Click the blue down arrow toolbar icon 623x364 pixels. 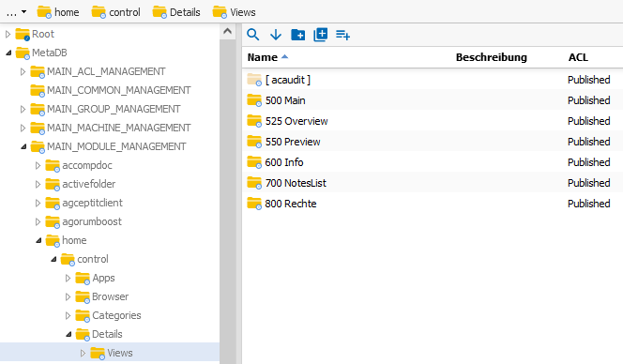click(x=276, y=35)
